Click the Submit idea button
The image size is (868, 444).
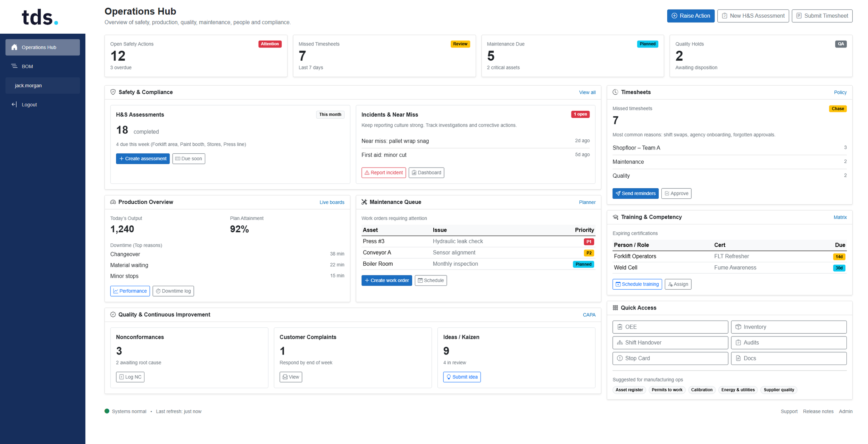point(461,377)
